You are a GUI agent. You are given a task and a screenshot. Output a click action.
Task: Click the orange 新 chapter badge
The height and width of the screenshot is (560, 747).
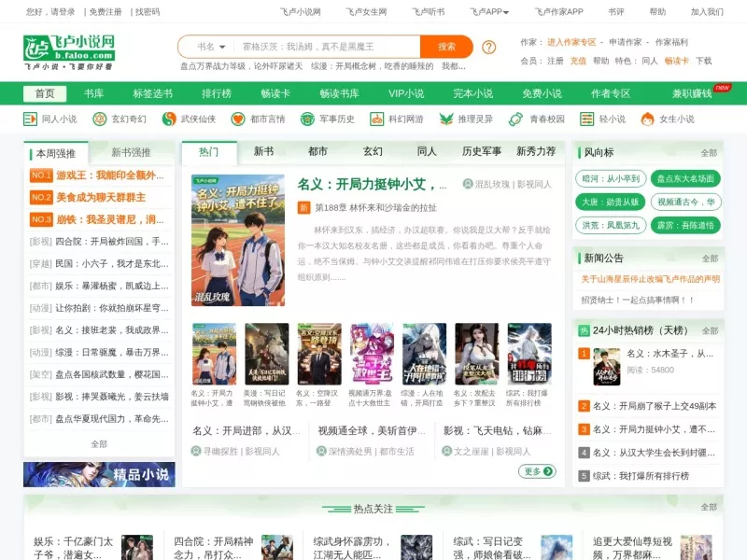tap(304, 207)
